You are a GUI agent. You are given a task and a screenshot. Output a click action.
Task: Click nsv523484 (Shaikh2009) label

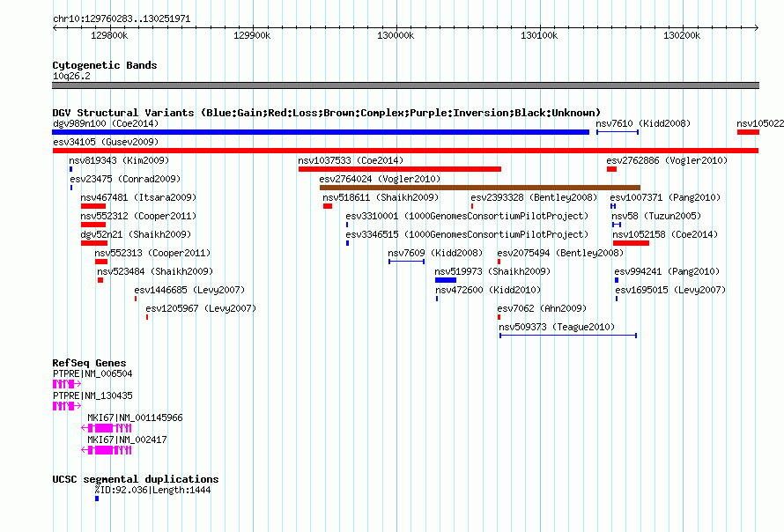(x=155, y=271)
